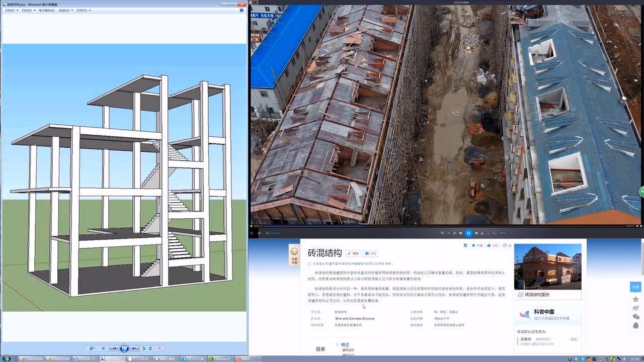This screenshot has width=644, height=362.
Task: Open the 文件(F) menu dropdown
Action: (11, 10)
